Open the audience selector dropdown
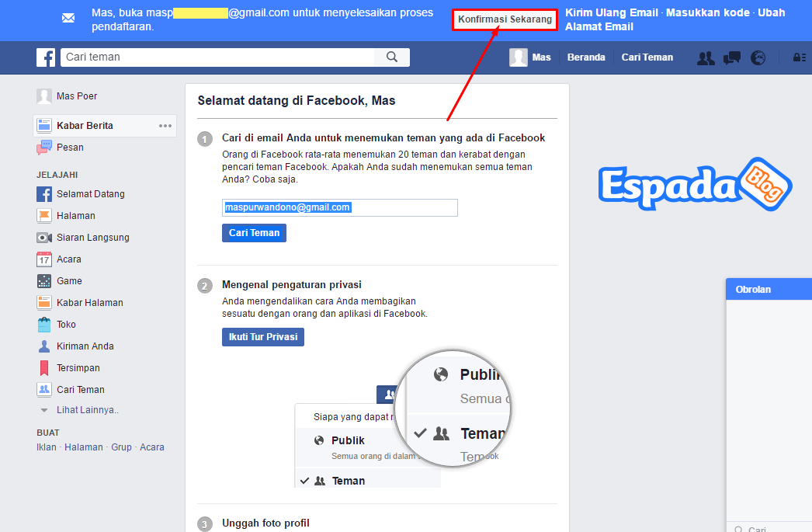Screen dimensions: 812x532 click(390, 395)
